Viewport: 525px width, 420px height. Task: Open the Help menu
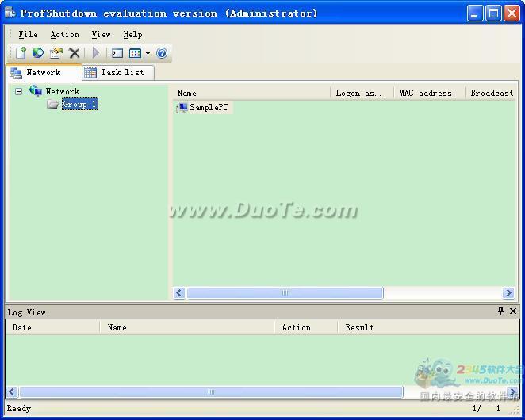pos(132,34)
